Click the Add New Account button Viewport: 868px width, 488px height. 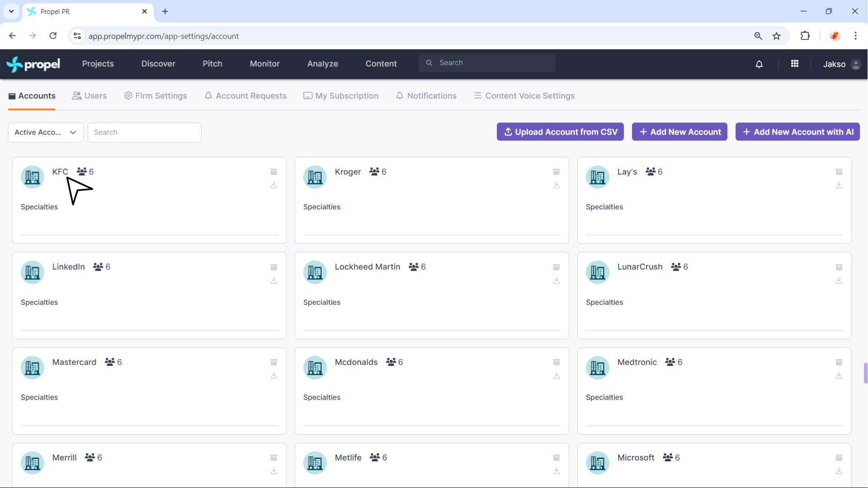(679, 132)
